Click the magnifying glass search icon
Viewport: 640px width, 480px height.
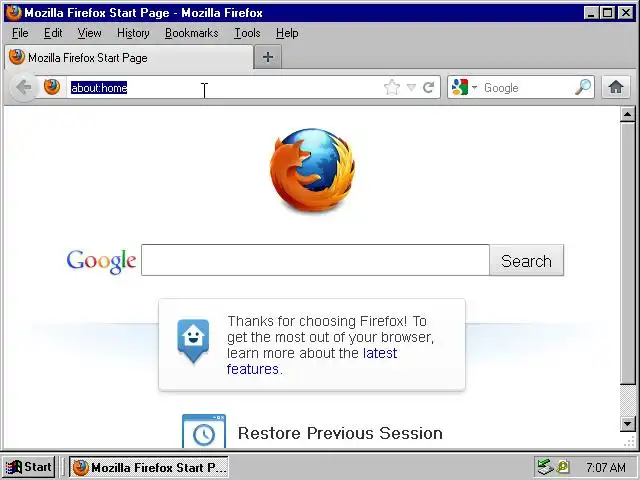(x=583, y=87)
